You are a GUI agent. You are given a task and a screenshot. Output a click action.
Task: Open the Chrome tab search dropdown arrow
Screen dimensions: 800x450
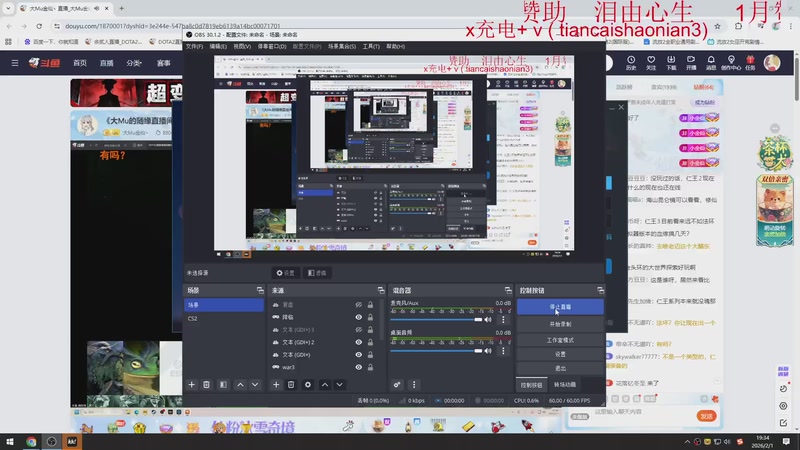[8, 8]
